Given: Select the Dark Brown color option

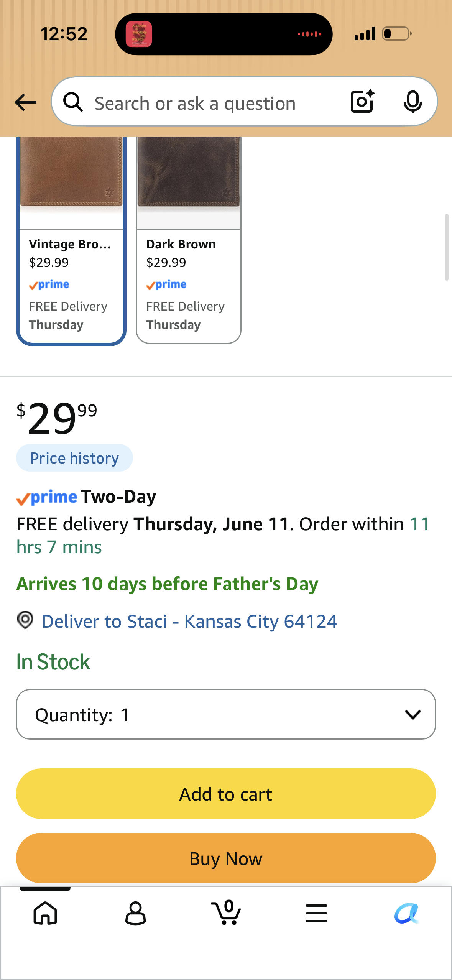Looking at the screenshot, I should [x=189, y=241].
